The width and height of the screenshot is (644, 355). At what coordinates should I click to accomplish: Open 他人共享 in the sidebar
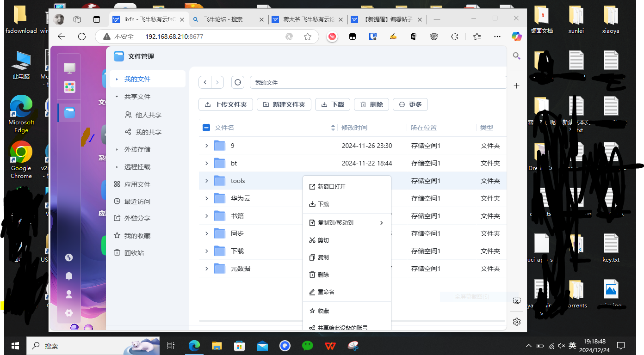[x=148, y=115]
